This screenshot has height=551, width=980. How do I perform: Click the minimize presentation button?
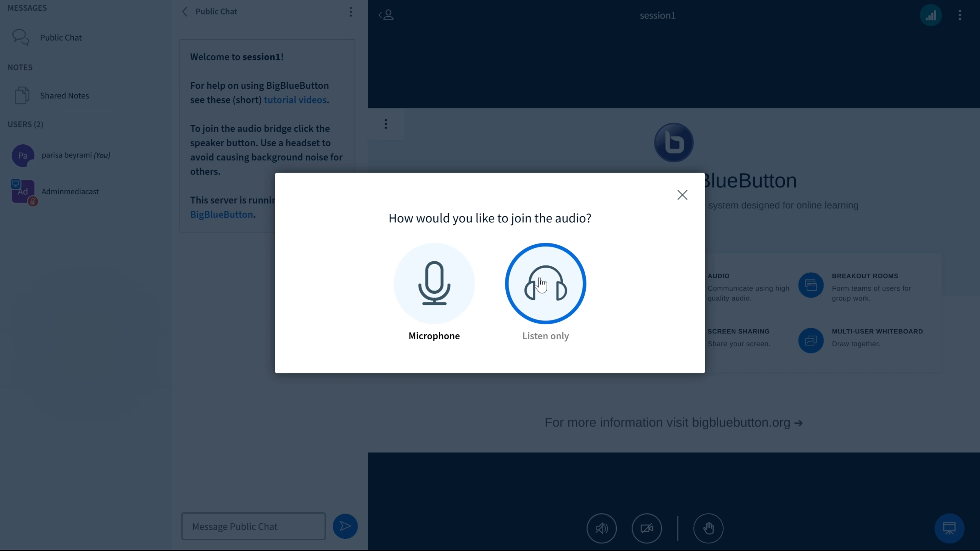tap(949, 528)
